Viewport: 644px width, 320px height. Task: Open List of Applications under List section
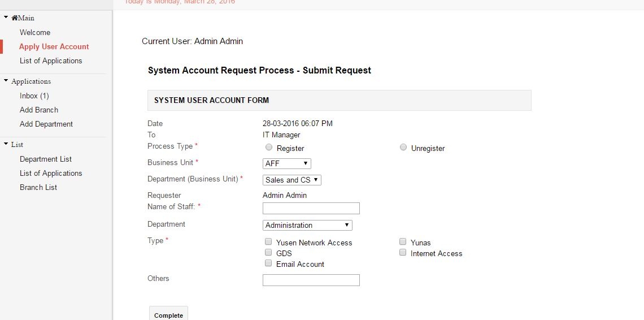pyautogui.click(x=51, y=173)
